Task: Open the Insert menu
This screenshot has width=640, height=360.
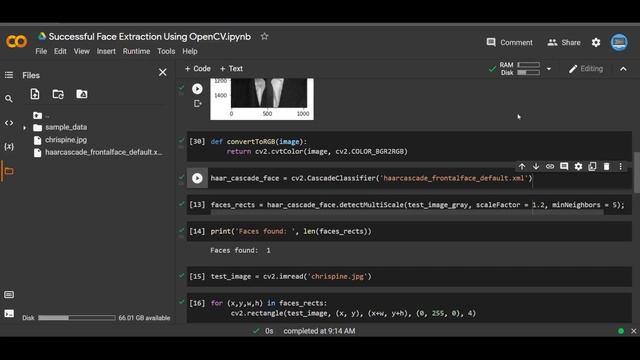Action: [x=106, y=51]
